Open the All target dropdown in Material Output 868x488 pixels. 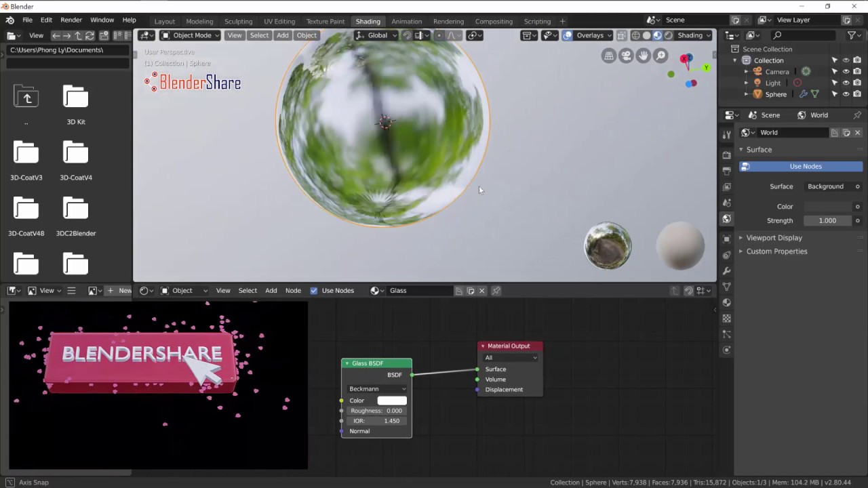coord(511,358)
